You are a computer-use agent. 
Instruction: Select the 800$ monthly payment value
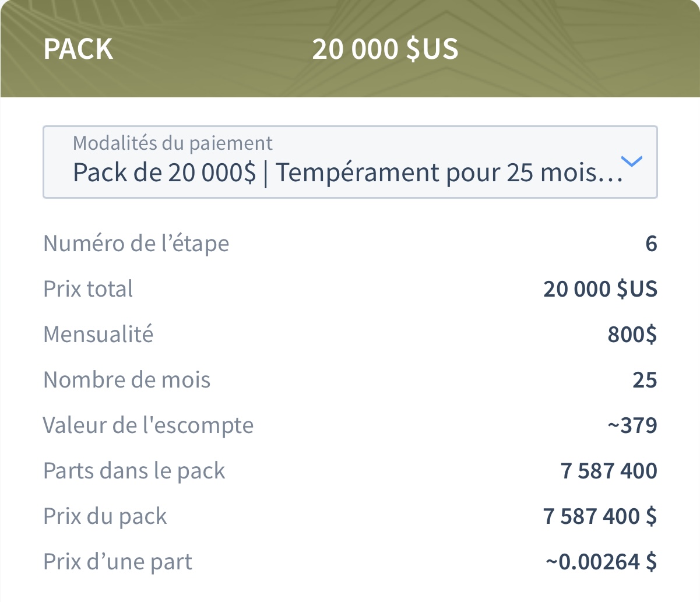tap(632, 335)
